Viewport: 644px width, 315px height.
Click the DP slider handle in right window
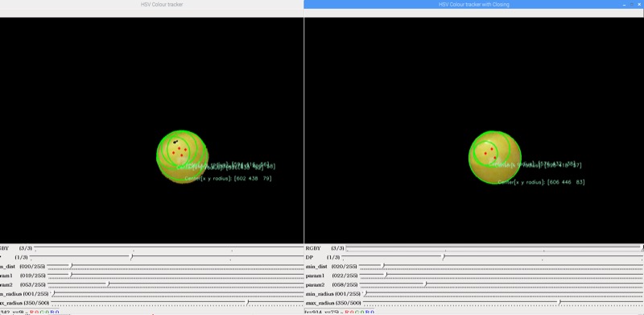click(x=444, y=257)
